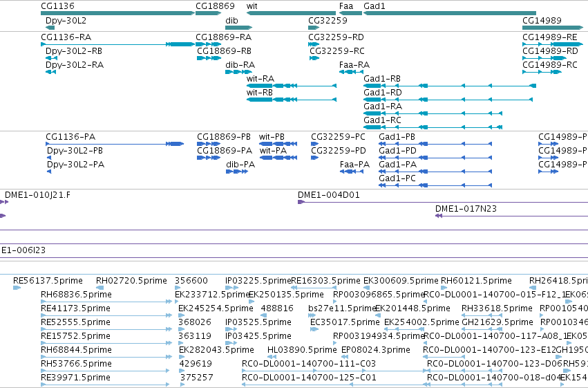Screen dimensions: 588x388
Task: Click EST label EP08024.3prime
Action: pos(375,350)
